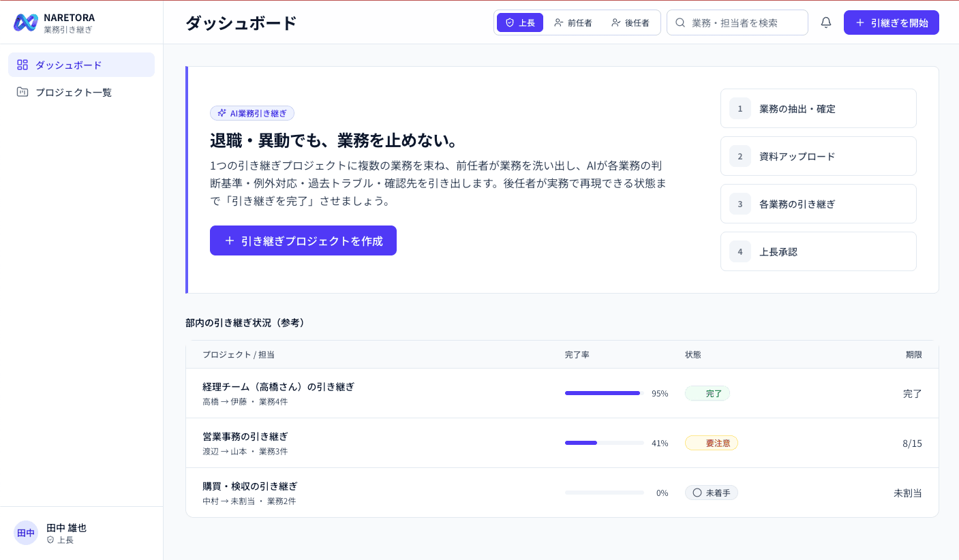The height and width of the screenshot is (560, 959).
Task: Open 経理チーム（高橋さん）の引き継ぎ row
Action: click(x=562, y=393)
